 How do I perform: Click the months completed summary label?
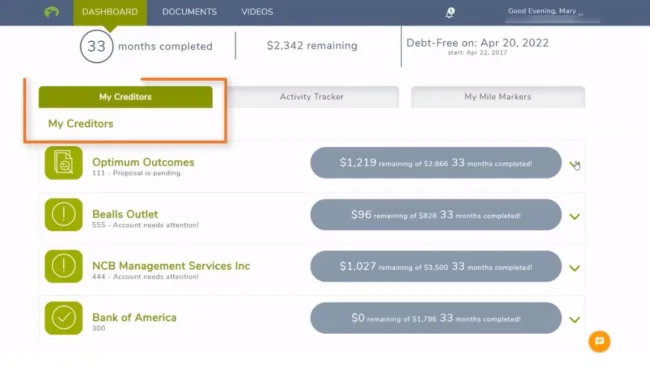click(x=165, y=46)
